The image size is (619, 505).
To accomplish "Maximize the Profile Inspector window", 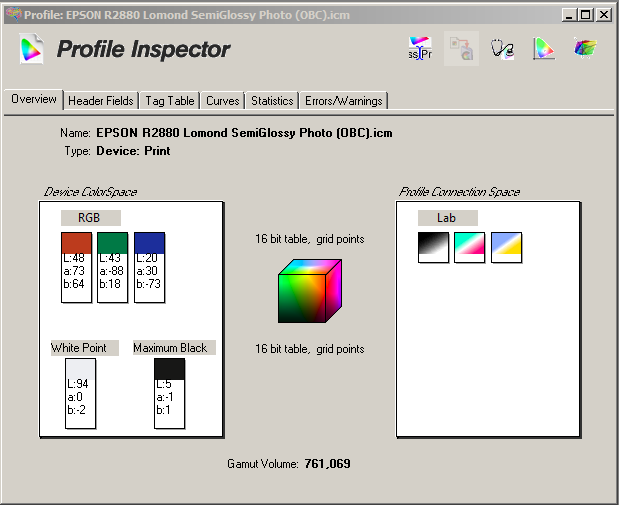I will pos(586,15).
